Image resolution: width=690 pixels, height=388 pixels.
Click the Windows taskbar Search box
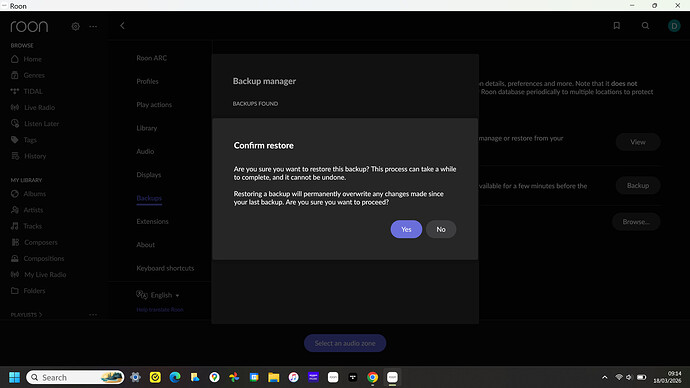75,377
